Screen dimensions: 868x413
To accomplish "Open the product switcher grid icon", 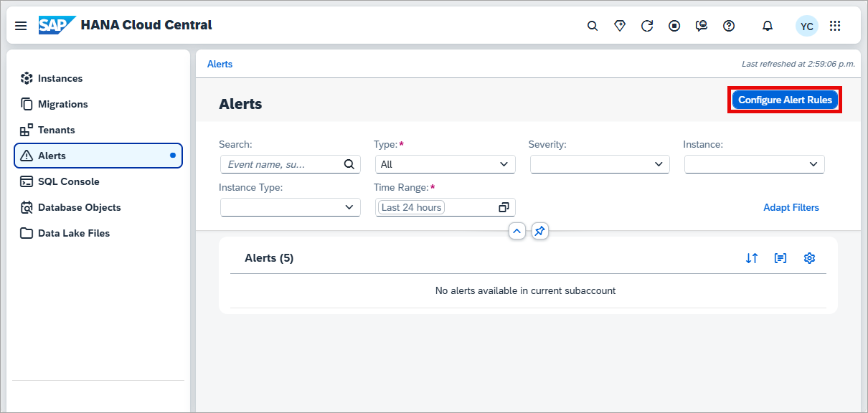I will point(835,26).
